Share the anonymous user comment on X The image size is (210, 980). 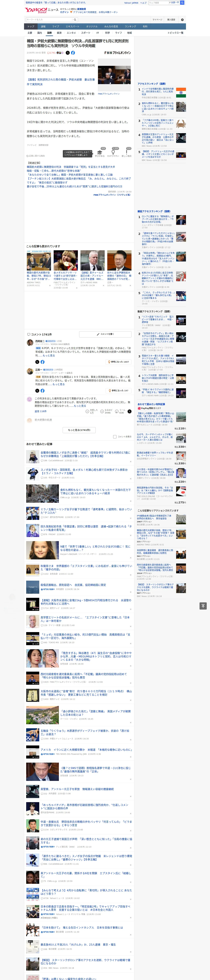point(130,411)
